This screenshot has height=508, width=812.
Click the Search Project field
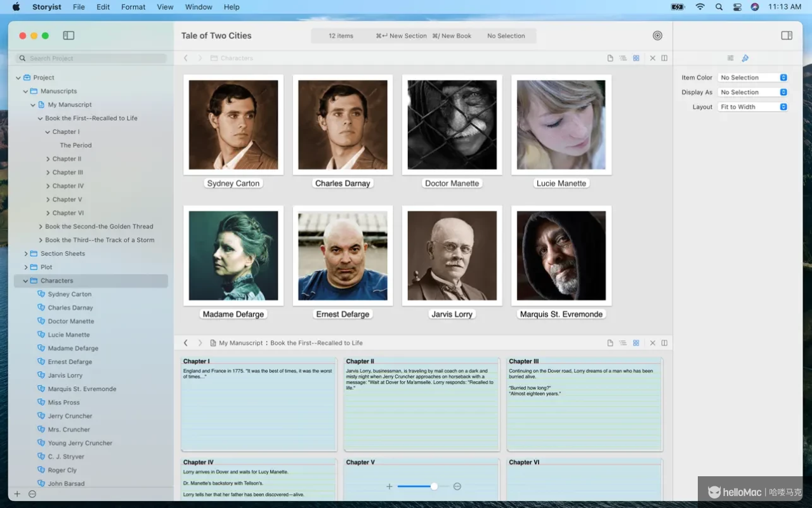tap(91, 58)
